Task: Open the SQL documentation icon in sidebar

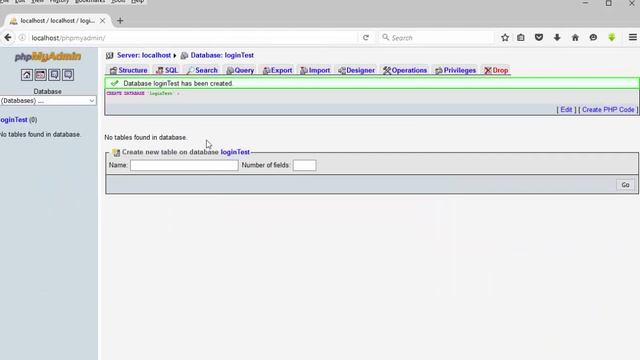Action: point(68,75)
